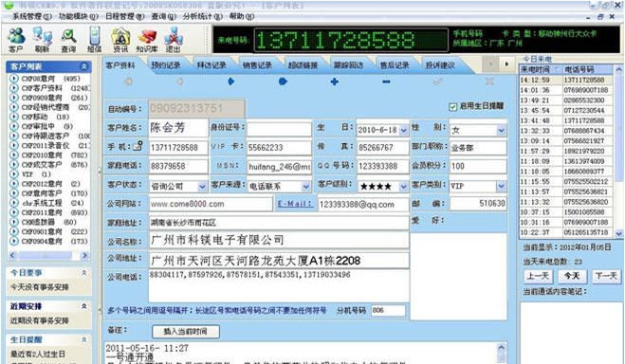Click the 客户姓名 name field
The image size is (625, 364).
[x=178, y=128]
